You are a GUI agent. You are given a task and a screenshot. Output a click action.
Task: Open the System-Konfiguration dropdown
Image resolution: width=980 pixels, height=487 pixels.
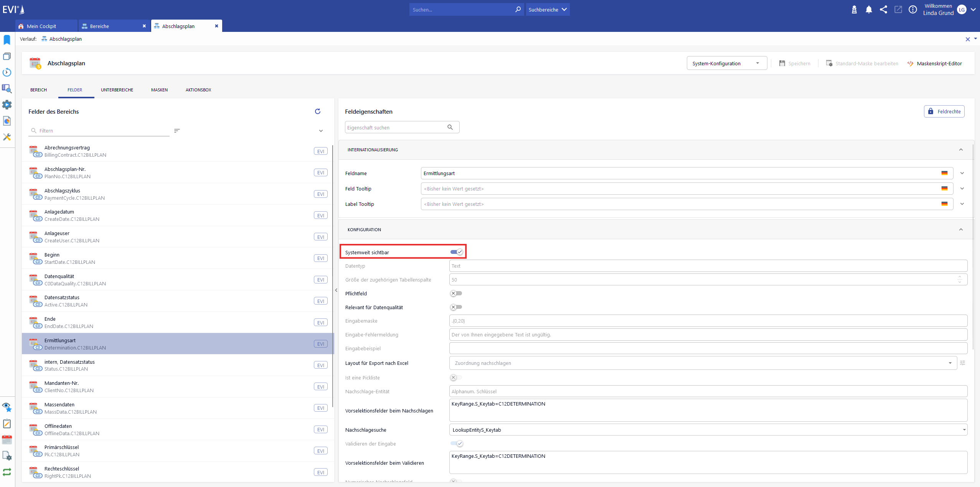(x=726, y=63)
